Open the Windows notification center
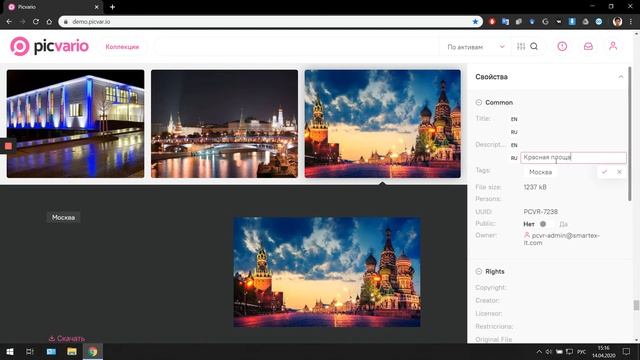This screenshot has height=360, width=640. 626,351
